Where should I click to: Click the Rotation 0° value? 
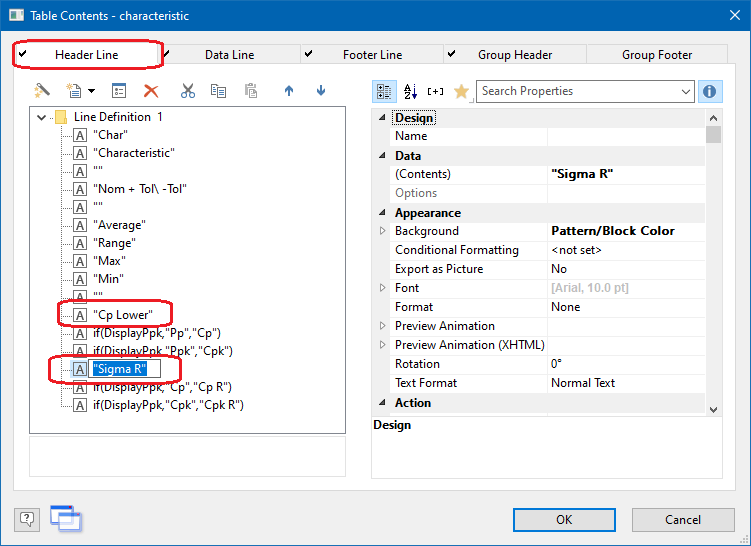pos(626,364)
